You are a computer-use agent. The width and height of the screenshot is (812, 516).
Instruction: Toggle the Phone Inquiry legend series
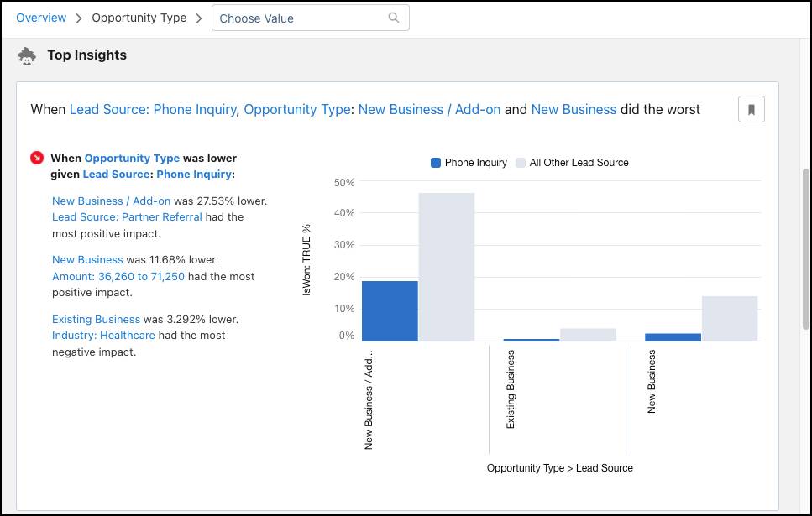pyautogui.click(x=469, y=162)
